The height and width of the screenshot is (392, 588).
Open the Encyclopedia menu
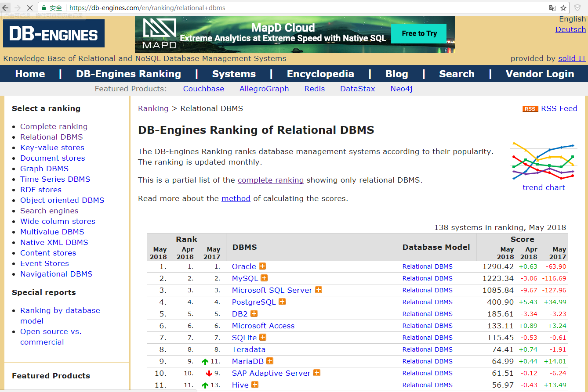pyautogui.click(x=320, y=74)
